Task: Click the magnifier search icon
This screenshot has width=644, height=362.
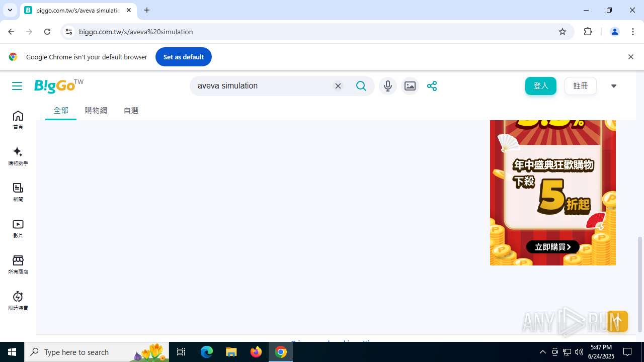Action: click(361, 86)
